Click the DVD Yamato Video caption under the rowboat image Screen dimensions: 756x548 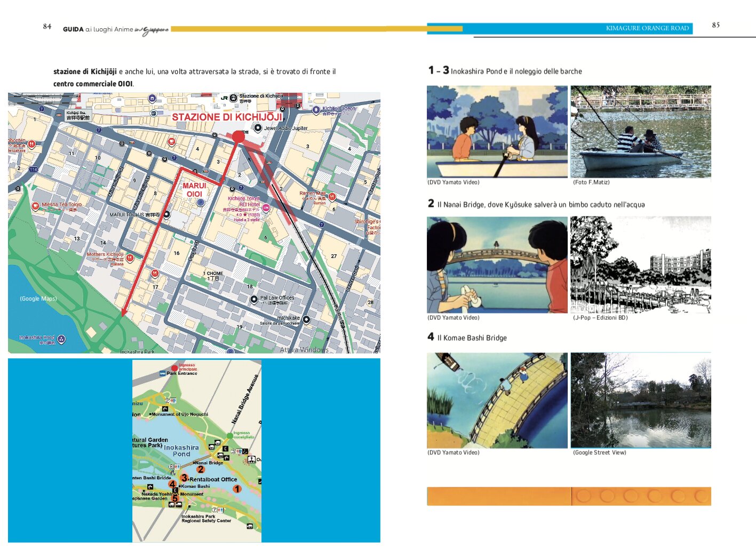(x=453, y=182)
